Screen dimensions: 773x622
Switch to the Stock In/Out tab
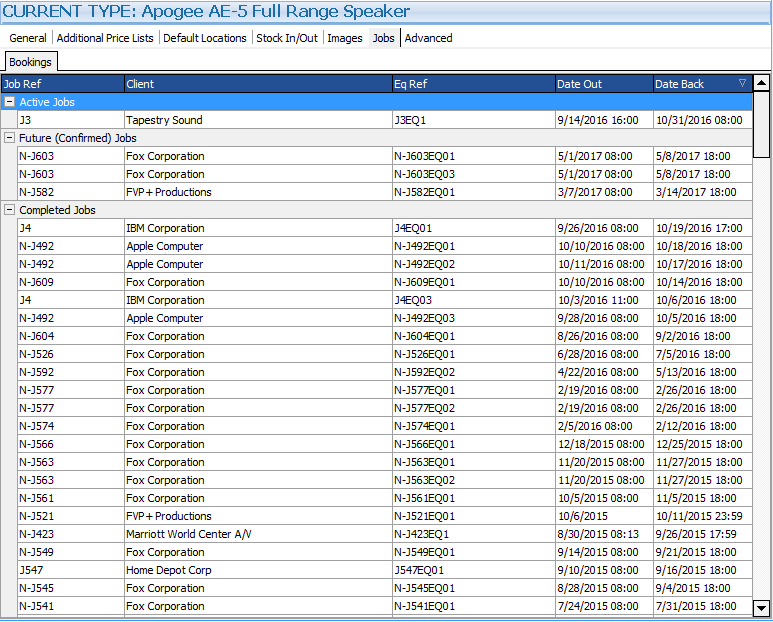[x=286, y=38]
